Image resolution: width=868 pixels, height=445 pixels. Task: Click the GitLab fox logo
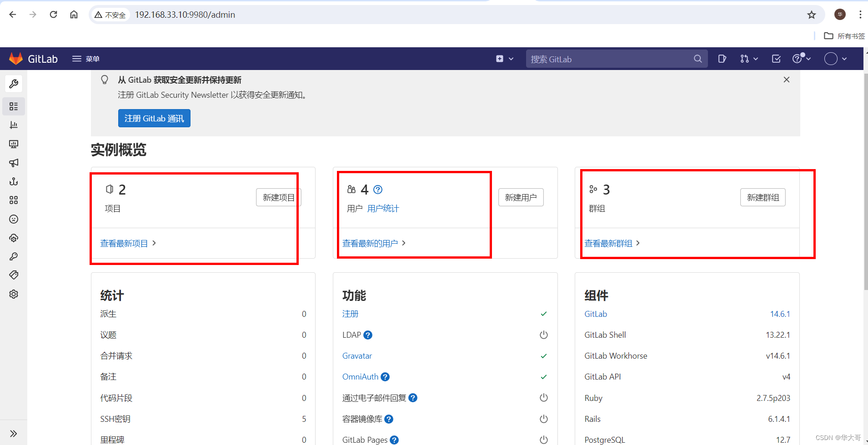[16, 59]
